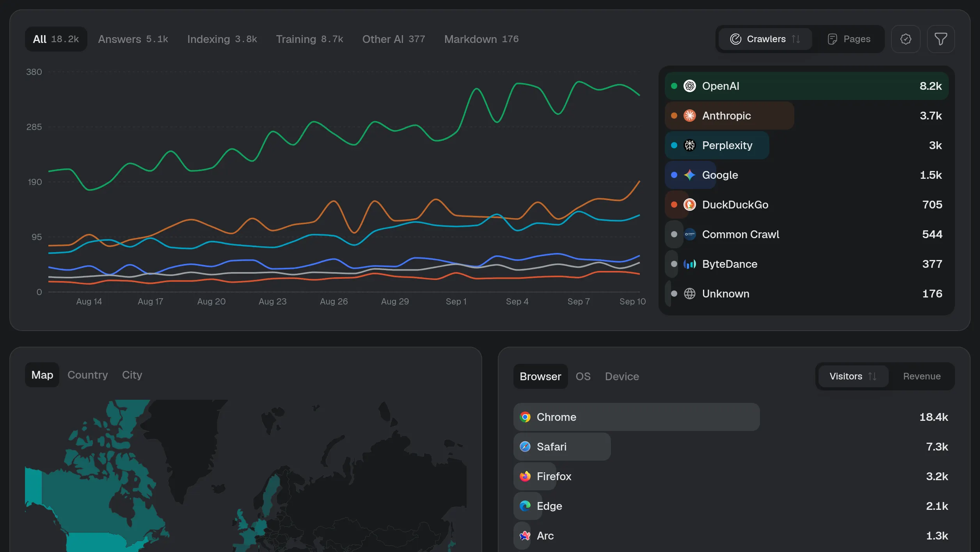980x552 pixels.
Task: Click the DuckDuckGo logo icon
Action: click(x=689, y=205)
